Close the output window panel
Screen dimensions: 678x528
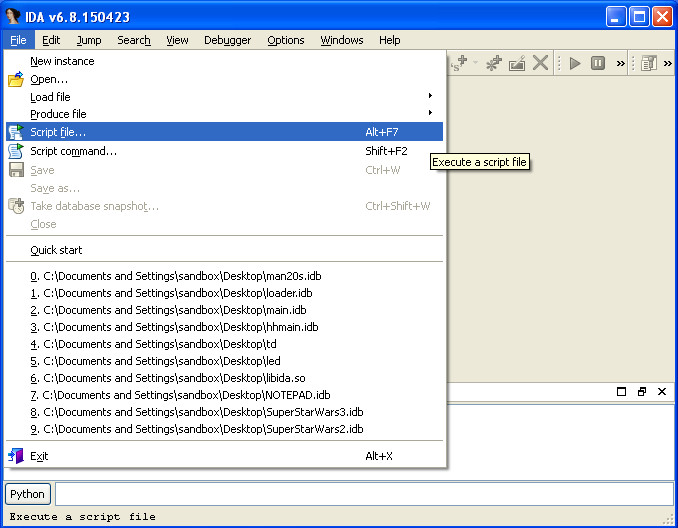pyautogui.click(x=662, y=392)
